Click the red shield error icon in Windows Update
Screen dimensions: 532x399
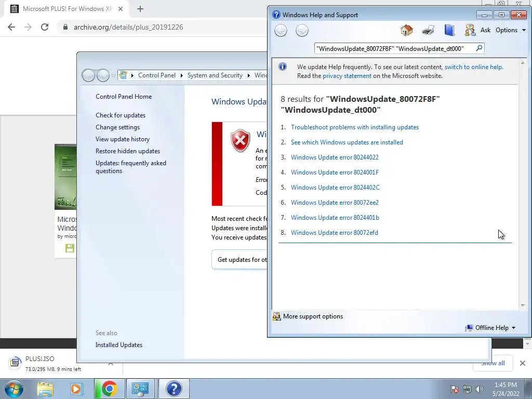pos(240,140)
